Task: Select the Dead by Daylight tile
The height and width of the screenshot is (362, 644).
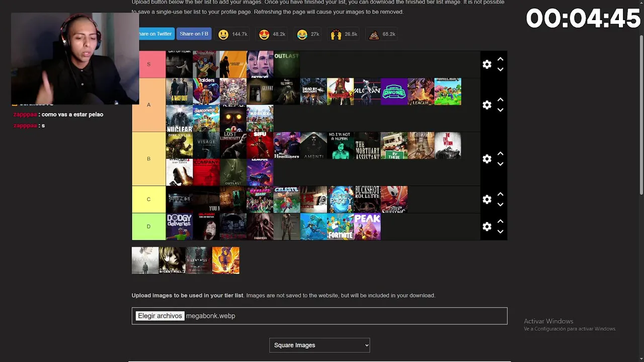Action: coord(313,92)
